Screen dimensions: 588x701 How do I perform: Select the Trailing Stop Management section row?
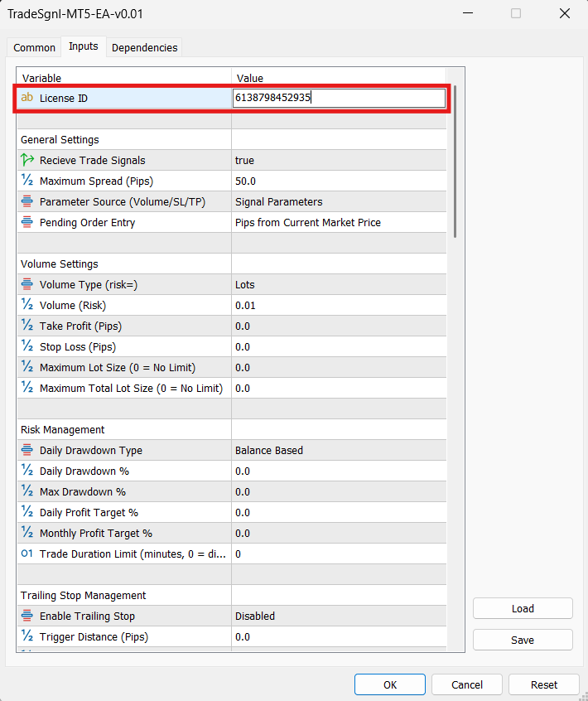click(x=231, y=595)
